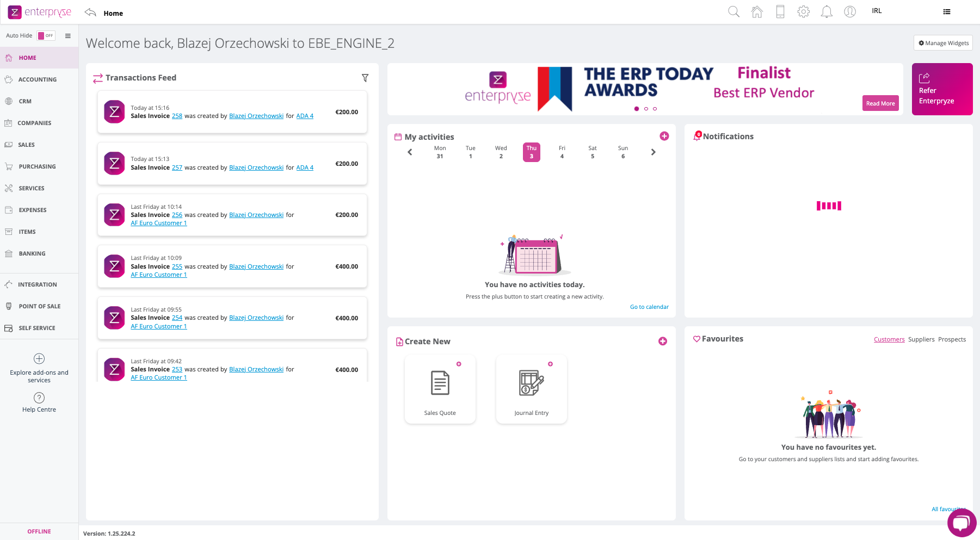The image size is (980, 540).
Task: Open the Services menu
Action: [x=39, y=188]
